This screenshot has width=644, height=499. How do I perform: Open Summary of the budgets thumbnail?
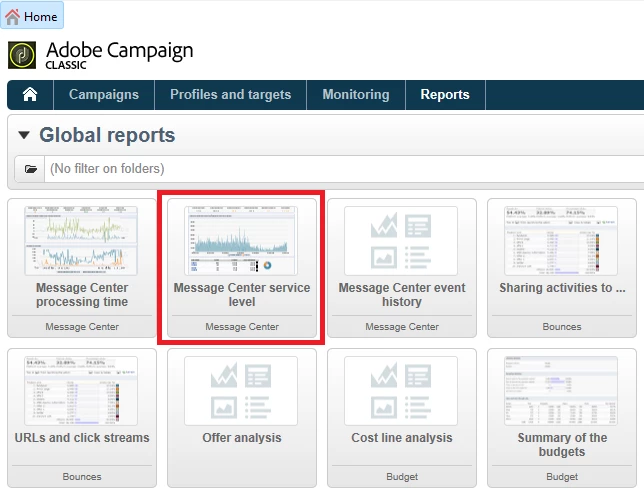tap(561, 391)
